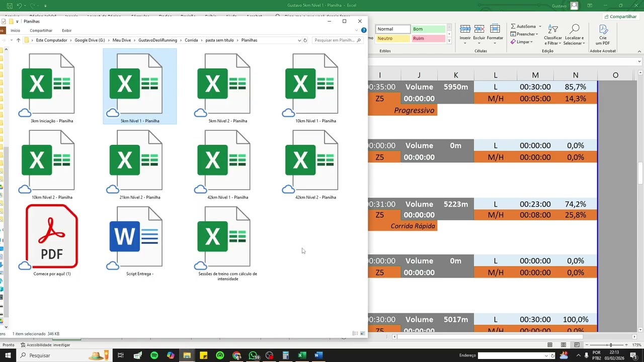The image size is (644, 362).
Task: Click the Progressivo cell in Excel
Action: click(x=414, y=111)
